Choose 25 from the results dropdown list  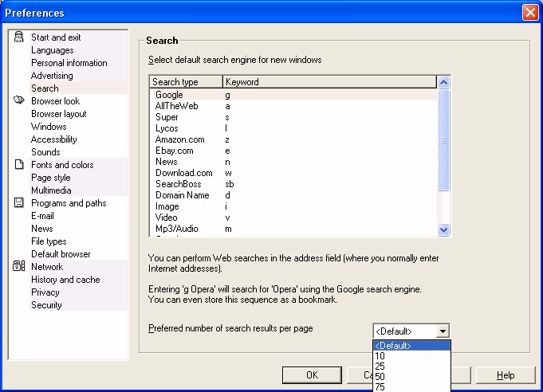point(380,366)
